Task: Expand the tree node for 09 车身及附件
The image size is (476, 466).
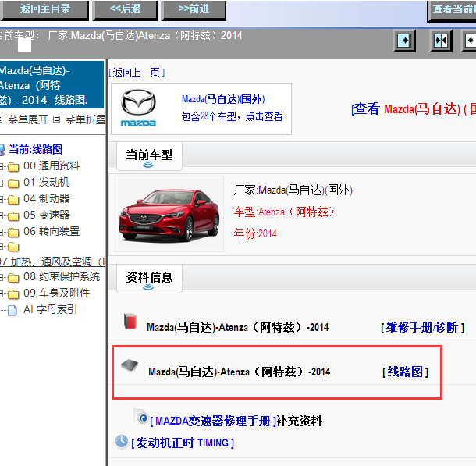Action: tap(2, 293)
